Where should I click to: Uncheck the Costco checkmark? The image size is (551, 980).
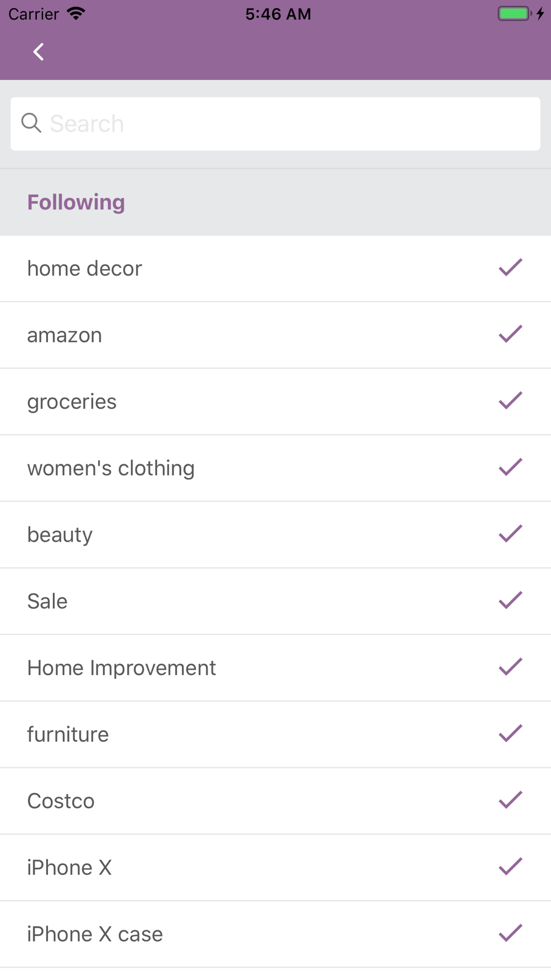point(510,800)
